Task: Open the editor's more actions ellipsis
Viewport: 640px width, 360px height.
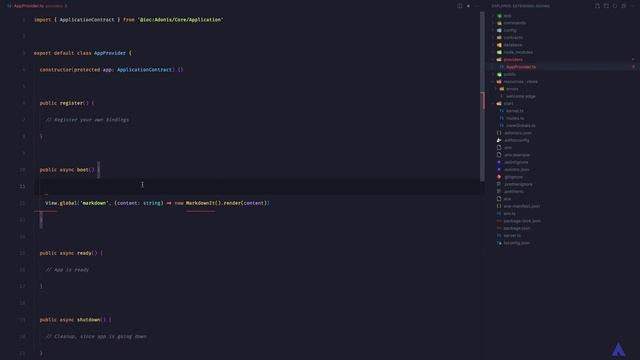Action: (x=477, y=6)
